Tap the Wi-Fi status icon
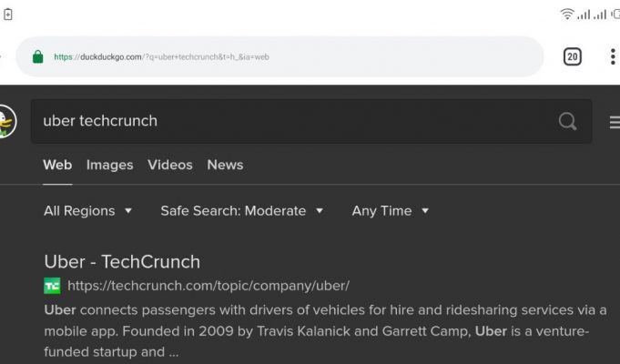This screenshot has width=620, height=364. (x=567, y=15)
